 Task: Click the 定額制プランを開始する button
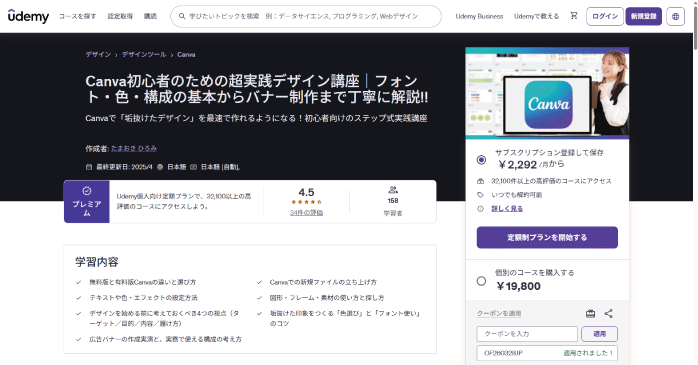[547, 237]
